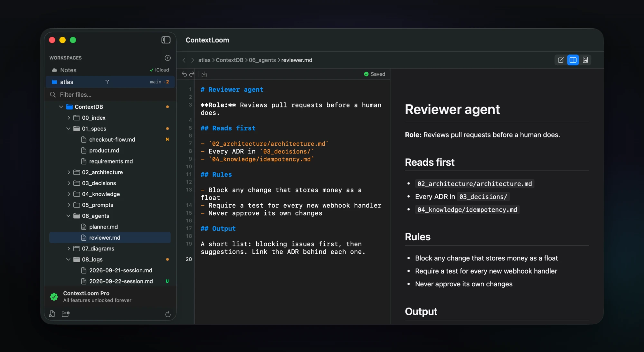The width and height of the screenshot is (644, 352).
Task: Select the atlas workspace
Action: click(110, 82)
